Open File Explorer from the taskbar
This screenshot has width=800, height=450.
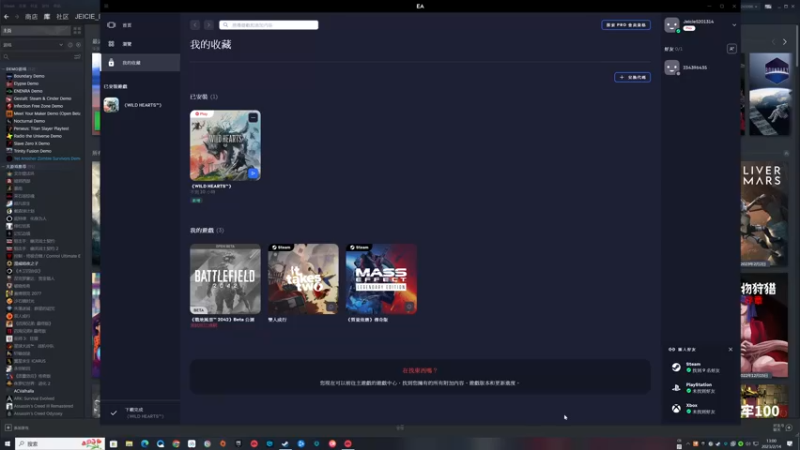point(129,444)
